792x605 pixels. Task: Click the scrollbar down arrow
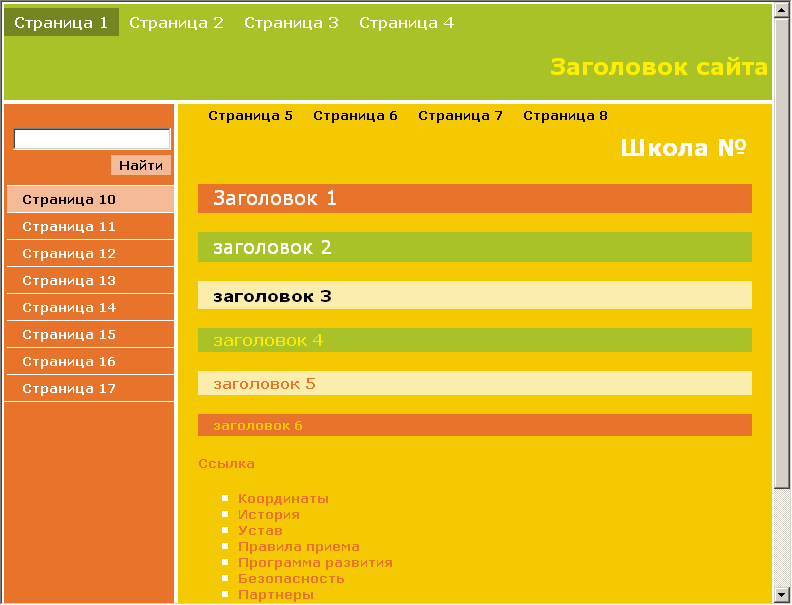click(x=782, y=594)
